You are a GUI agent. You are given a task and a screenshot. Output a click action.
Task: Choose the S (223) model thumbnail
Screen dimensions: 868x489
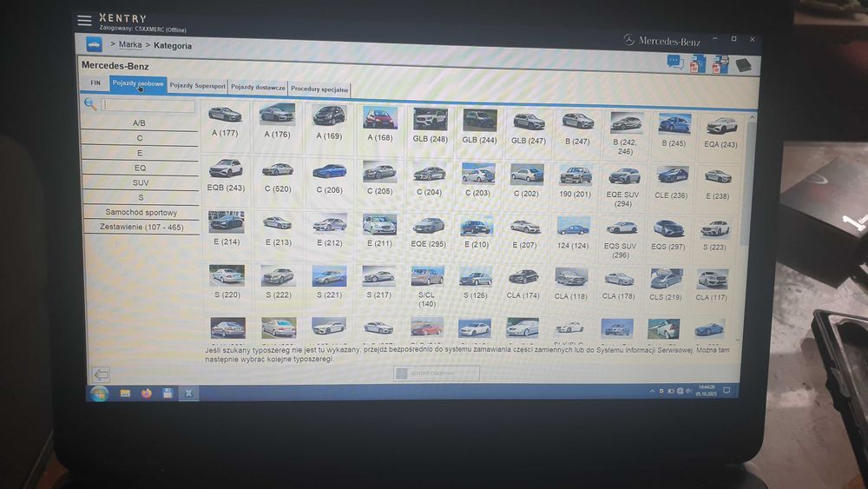pos(714,228)
